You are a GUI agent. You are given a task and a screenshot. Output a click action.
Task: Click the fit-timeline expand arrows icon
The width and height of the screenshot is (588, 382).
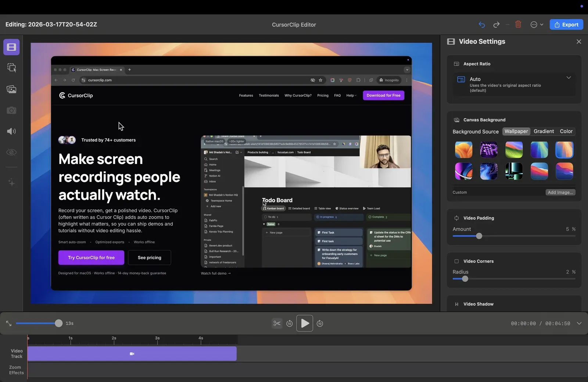(x=9, y=323)
